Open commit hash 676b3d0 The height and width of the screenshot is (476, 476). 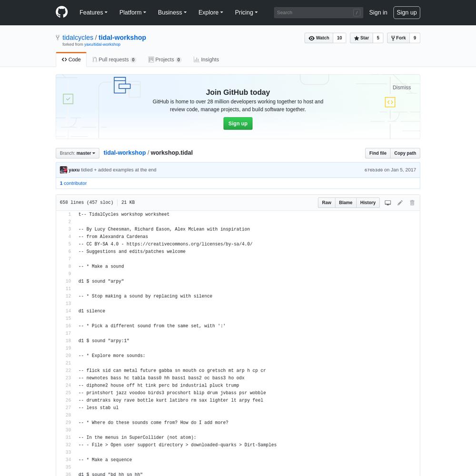tap(373, 170)
